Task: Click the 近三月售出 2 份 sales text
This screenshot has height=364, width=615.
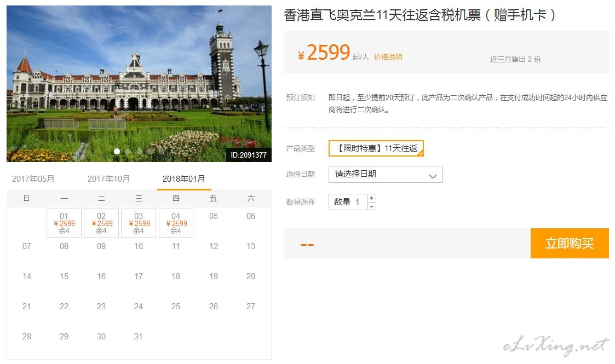Action: pos(515,59)
